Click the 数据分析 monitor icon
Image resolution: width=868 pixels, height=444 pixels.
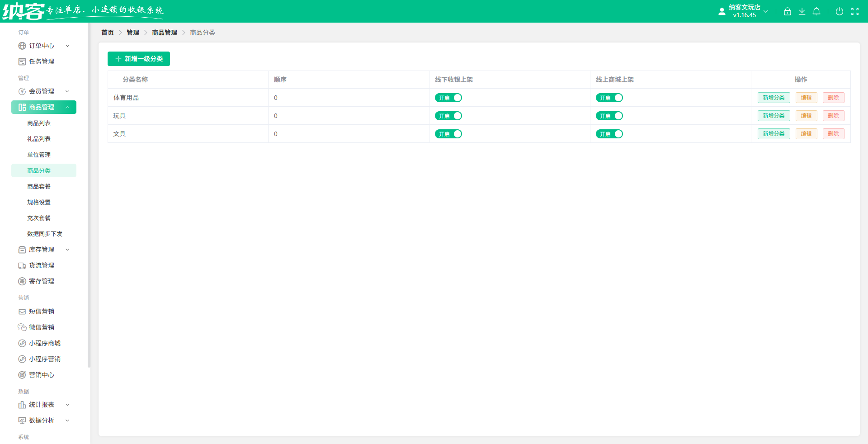click(22, 420)
